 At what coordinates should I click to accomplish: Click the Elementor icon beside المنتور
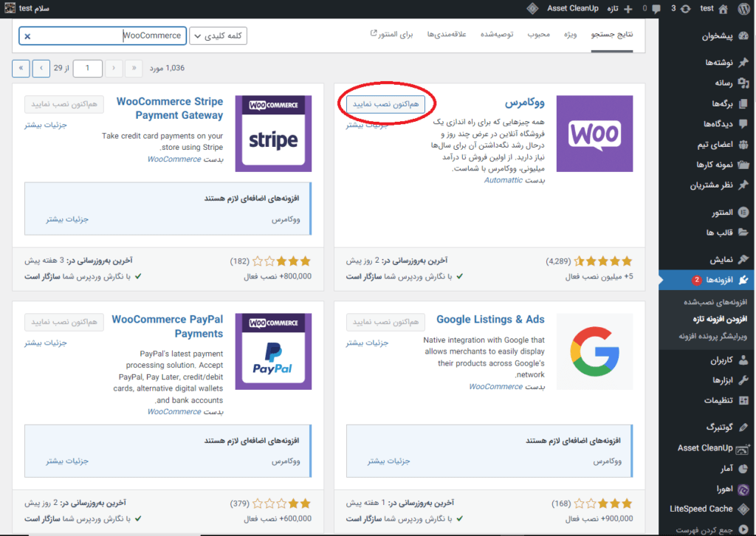pyautogui.click(x=743, y=212)
